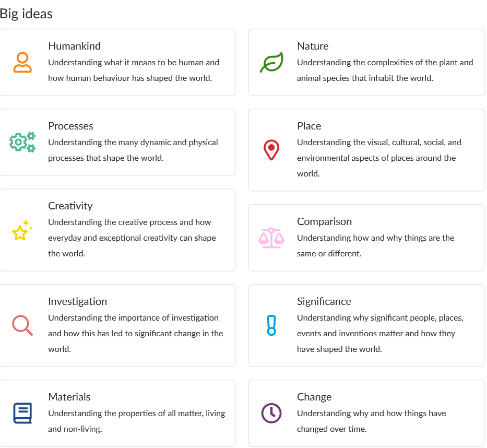Open the Place card title
This screenshot has height=448, width=487.
point(309,126)
